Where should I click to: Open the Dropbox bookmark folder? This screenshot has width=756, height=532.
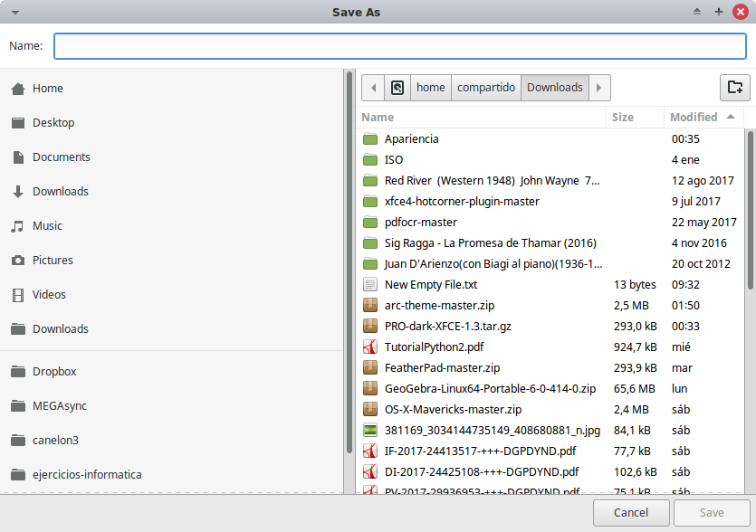[54, 372]
